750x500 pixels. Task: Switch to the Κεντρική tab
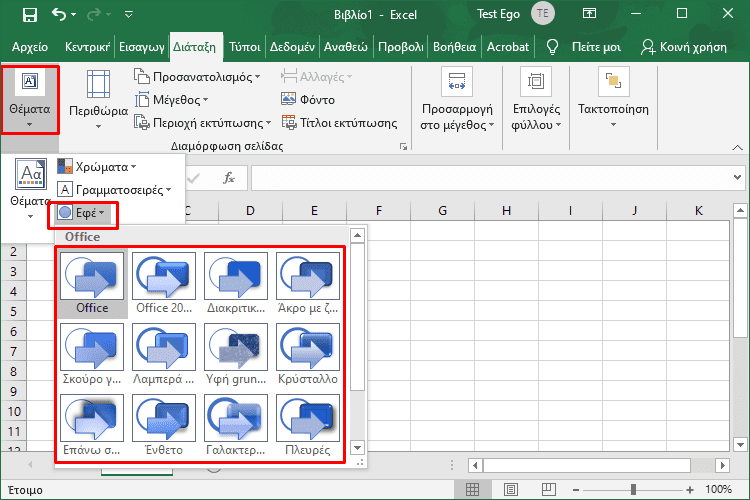coord(88,47)
